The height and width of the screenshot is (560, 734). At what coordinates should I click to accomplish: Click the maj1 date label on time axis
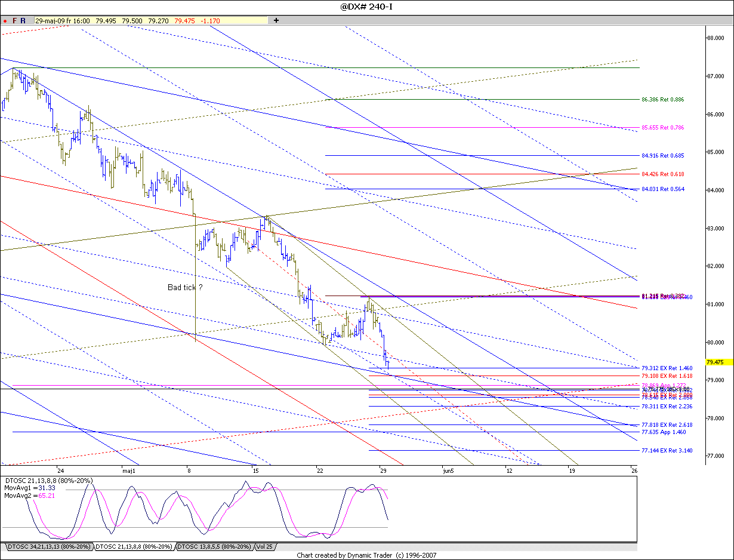click(128, 470)
